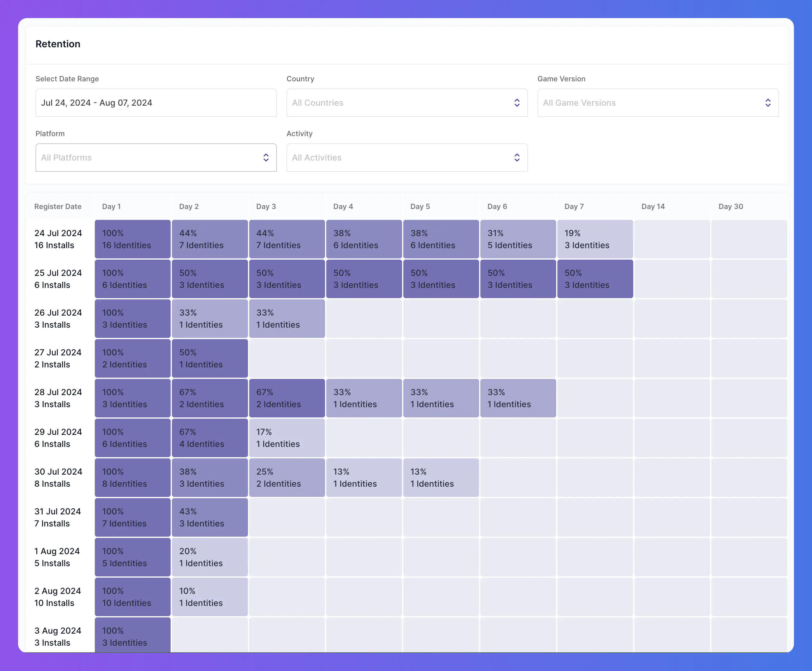This screenshot has height=671, width=812.
Task: Click 3 Aug Day 1 100% cell
Action: tap(132, 635)
